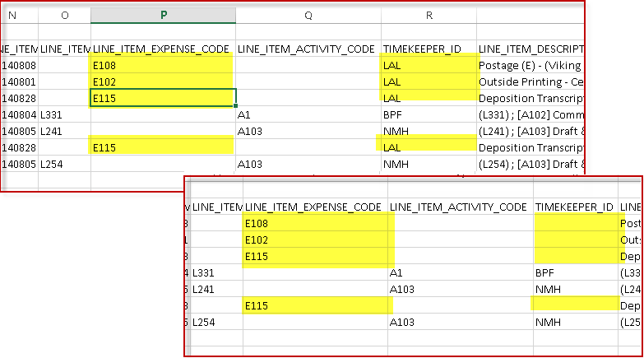This screenshot has height=358, width=644.
Task: Select L331 cell in lower sheet
Action: [x=216, y=272]
